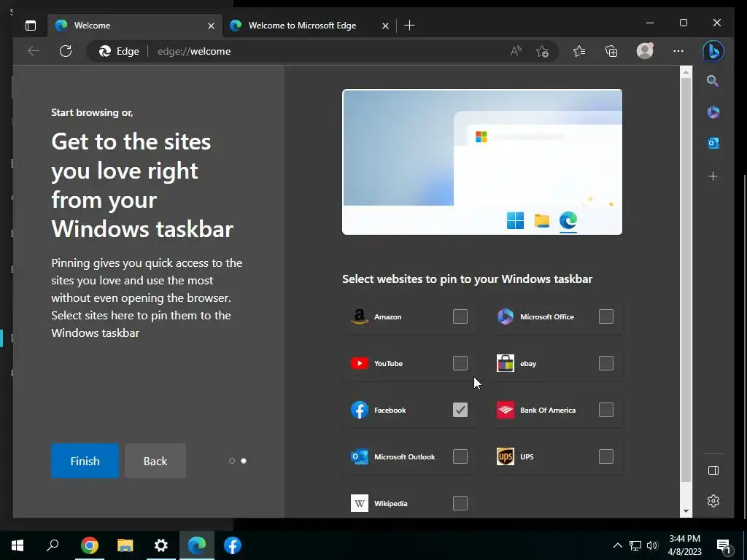This screenshot has height=560, width=747.
Task: Select the second page indicator dot
Action: tap(244, 461)
